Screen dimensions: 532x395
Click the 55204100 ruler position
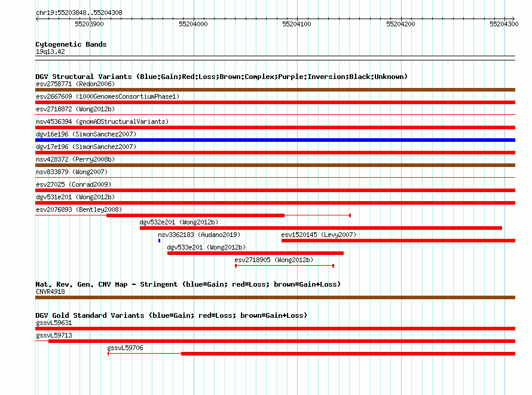click(296, 24)
